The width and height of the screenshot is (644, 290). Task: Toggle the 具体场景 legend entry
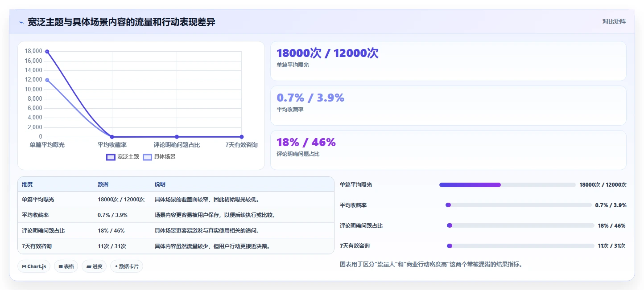coord(159,157)
